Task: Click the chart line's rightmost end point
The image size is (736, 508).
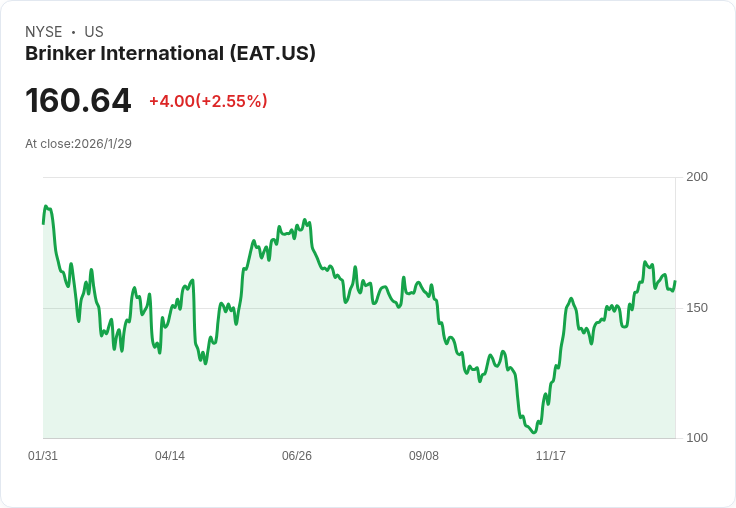Action: (675, 282)
